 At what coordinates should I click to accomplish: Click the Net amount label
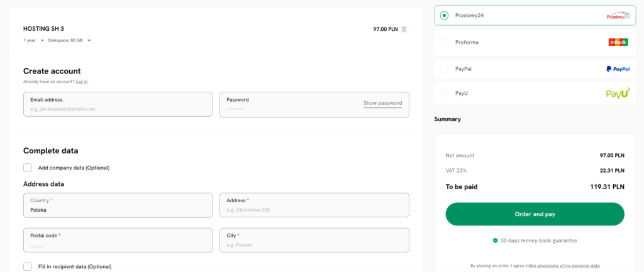[460, 156]
